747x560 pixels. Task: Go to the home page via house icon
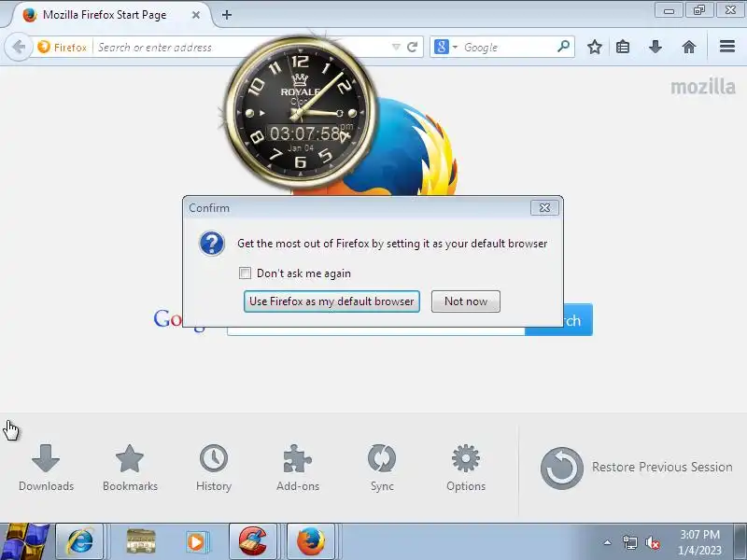tap(689, 47)
